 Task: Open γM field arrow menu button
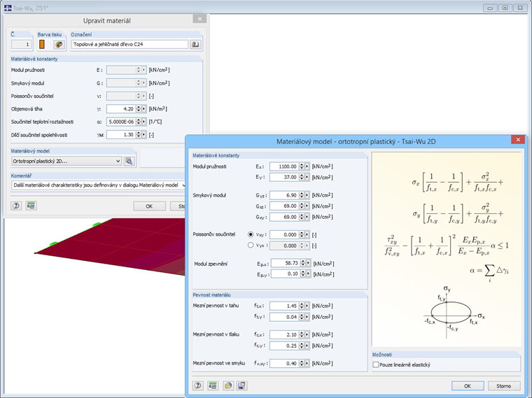tap(144, 134)
